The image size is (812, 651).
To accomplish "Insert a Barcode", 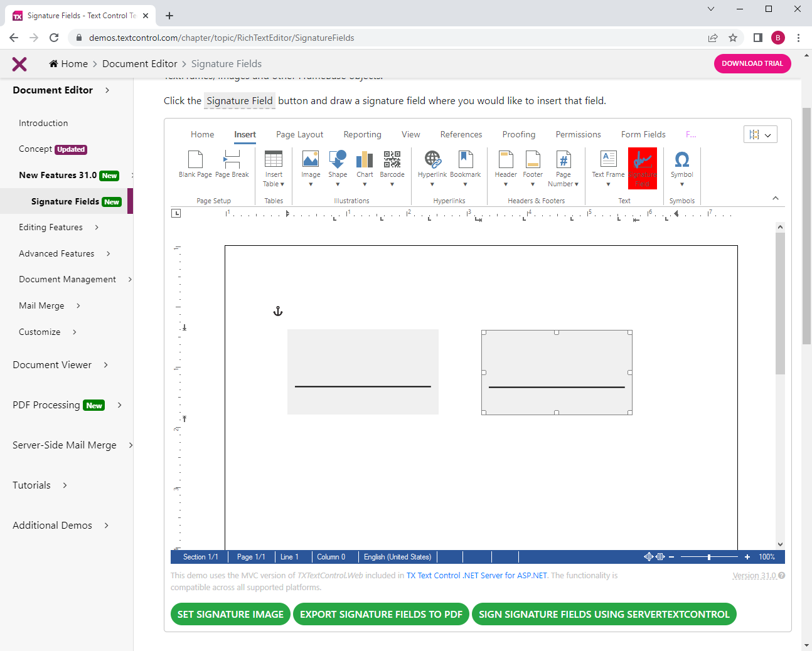I will coord(392,169).
